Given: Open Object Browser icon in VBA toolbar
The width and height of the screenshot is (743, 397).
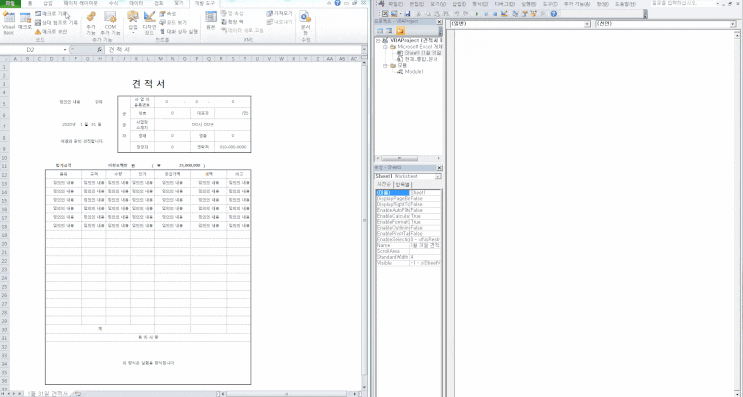Looking at the screenshot, I should point(534,14).
